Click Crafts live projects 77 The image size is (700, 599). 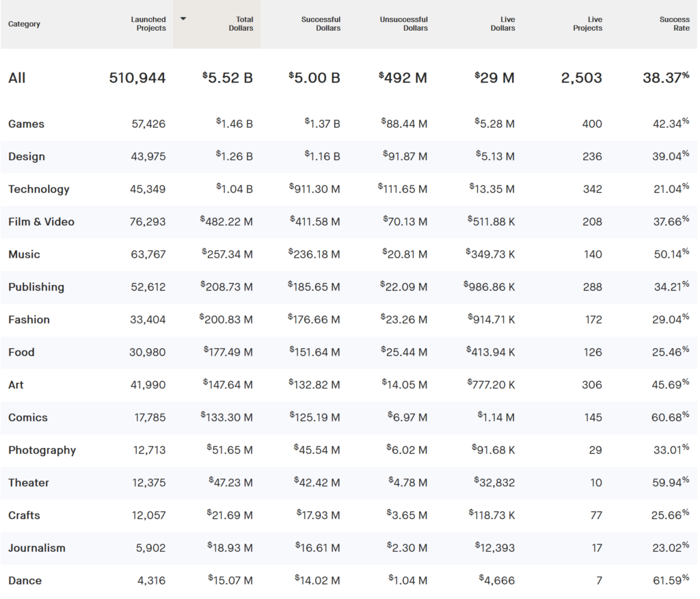click(x=596, y=516)
